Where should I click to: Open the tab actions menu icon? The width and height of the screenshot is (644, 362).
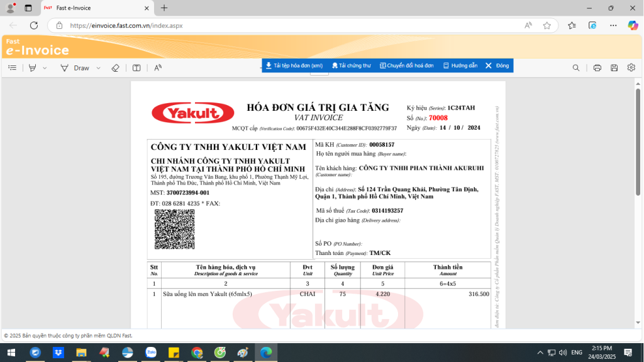(x=28, y=8)
